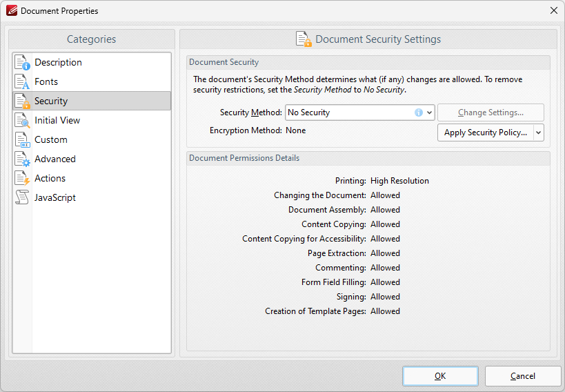The height and width of the screenshot is (392, 565).
Task: Click the Custom category icon
Action: click(x=22, y=140)
